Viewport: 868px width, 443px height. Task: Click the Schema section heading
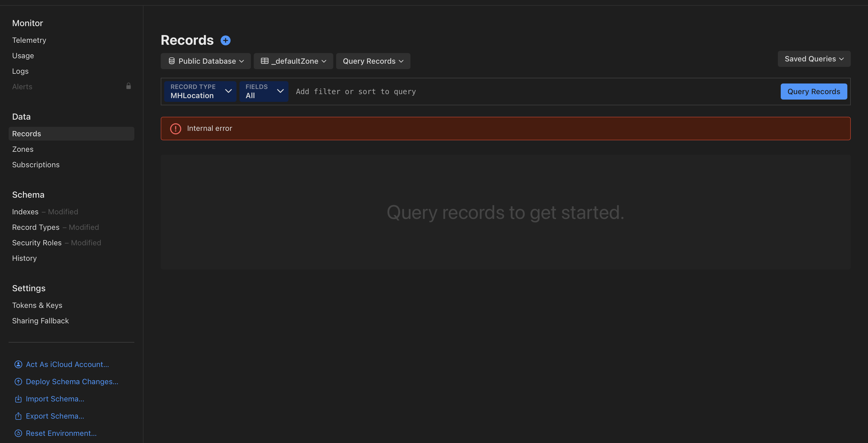click(x=28, y=195)
